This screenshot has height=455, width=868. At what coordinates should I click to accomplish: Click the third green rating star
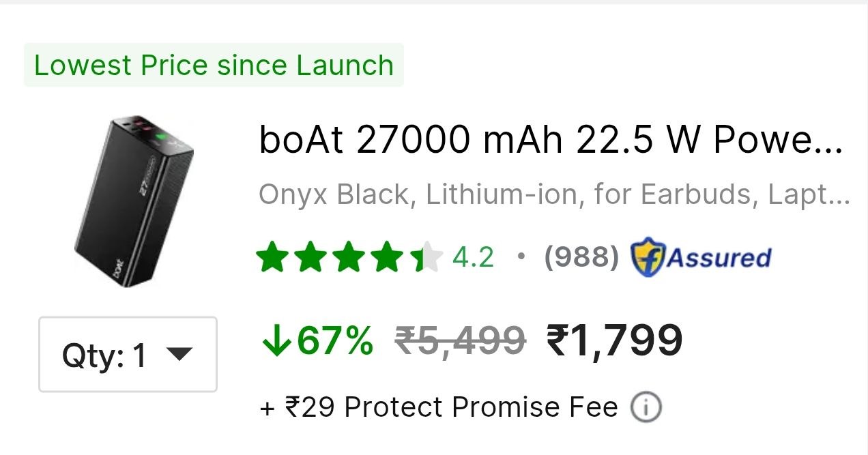(x=349, y=257)
